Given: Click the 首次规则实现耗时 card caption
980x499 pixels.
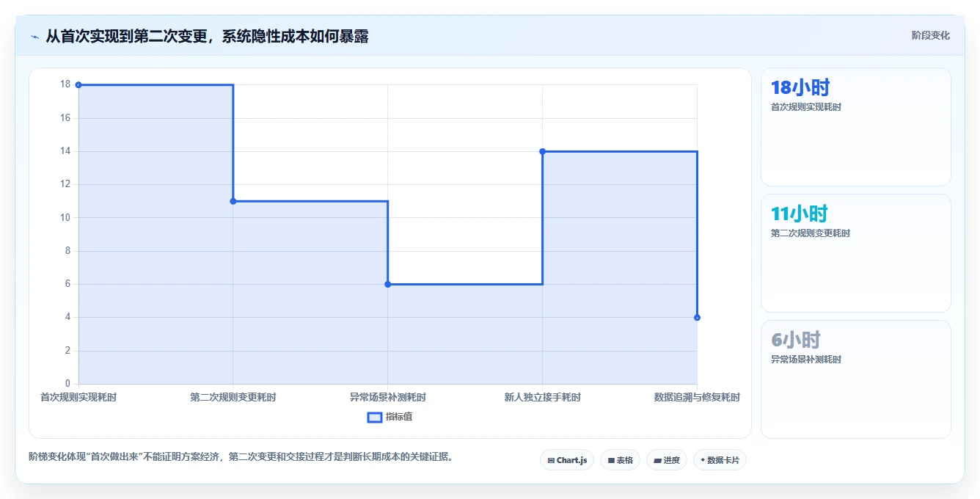Looking at the screenshot, I should [806, 107].
